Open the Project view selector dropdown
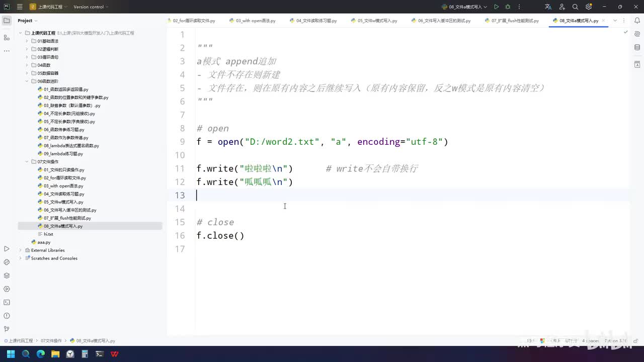644x362 pixels. pos(28,21)
